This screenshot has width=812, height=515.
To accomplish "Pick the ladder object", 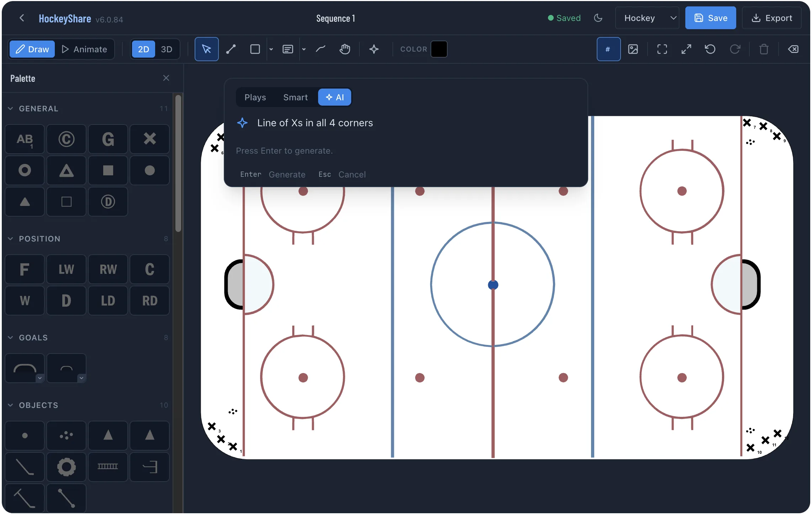I will tap(108, 467).
